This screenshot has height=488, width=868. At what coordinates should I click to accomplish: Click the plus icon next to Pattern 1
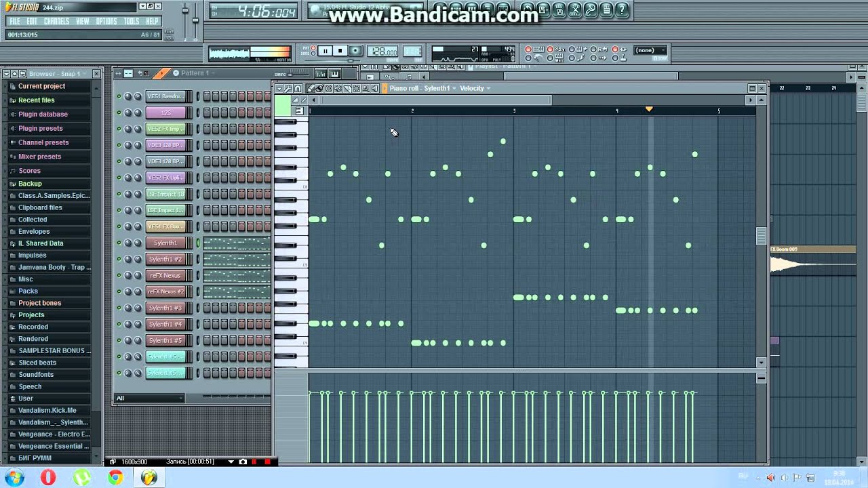tap(176, 73)
